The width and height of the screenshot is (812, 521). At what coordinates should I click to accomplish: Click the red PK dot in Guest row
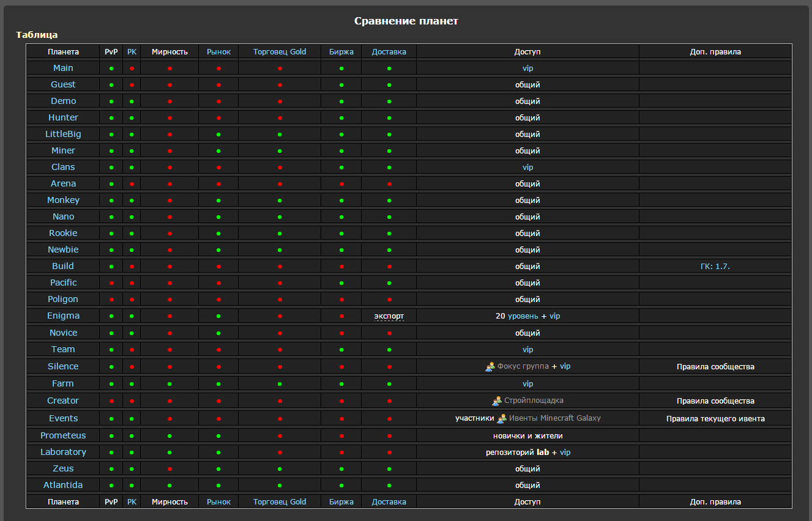pos(132,85)
